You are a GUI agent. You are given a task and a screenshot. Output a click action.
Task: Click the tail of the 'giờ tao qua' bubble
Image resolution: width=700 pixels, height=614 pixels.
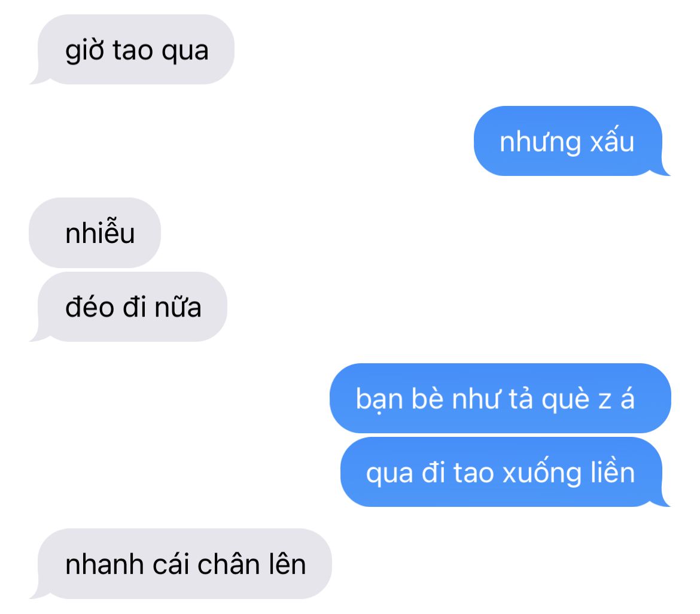click(38, 79)
